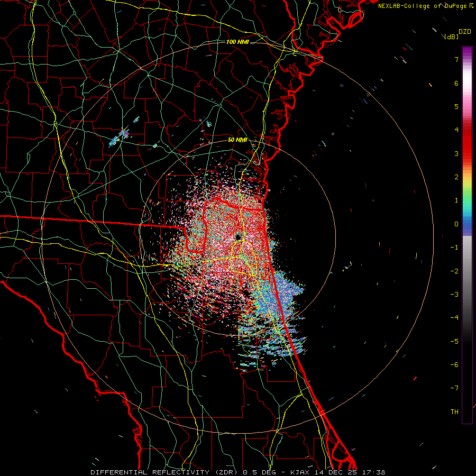This screenshot has width=476, height=476.
Task: Click the -7 value on the color scale
Action: point(454,388)
